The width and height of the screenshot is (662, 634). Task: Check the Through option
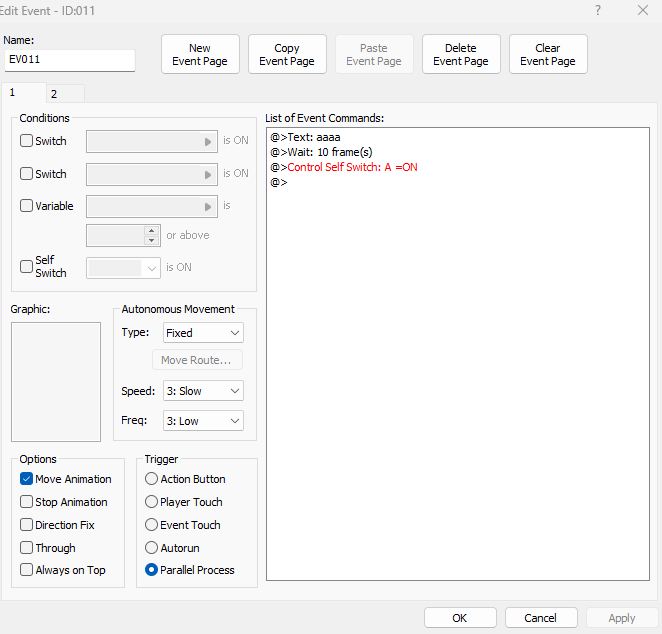tap(27, 548)
